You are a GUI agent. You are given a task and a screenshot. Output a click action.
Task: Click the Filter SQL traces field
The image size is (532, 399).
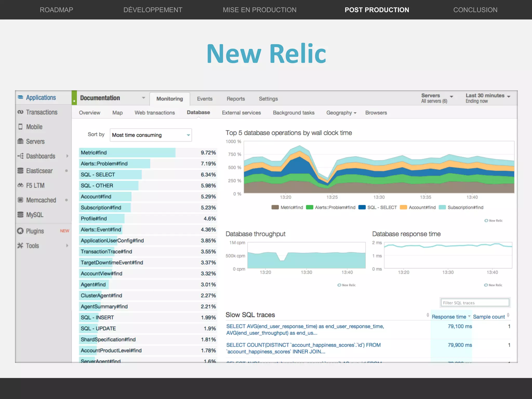[475, 303]
